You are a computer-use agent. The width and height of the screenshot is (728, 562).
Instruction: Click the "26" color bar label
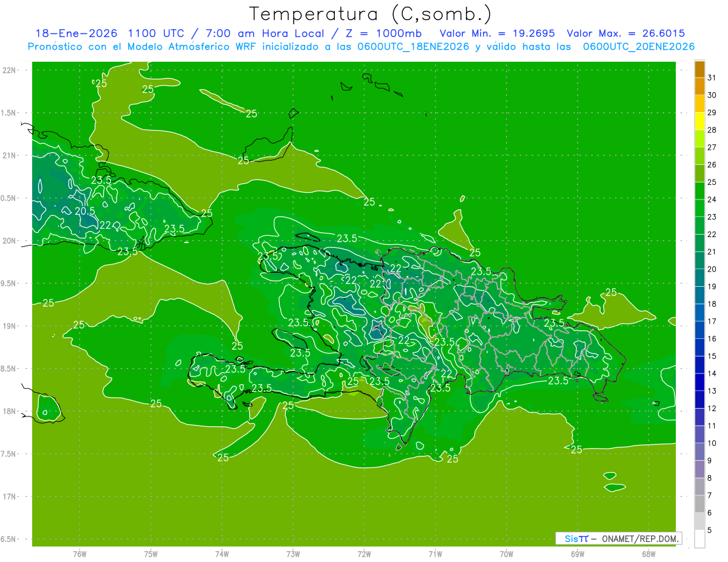tap(712, 165)
